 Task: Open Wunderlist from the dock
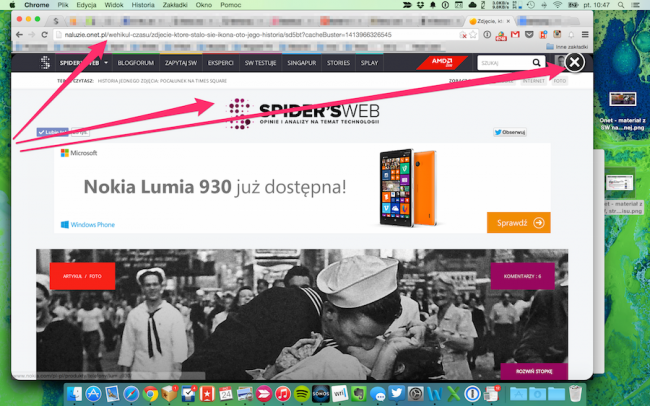tap(207, 393)
